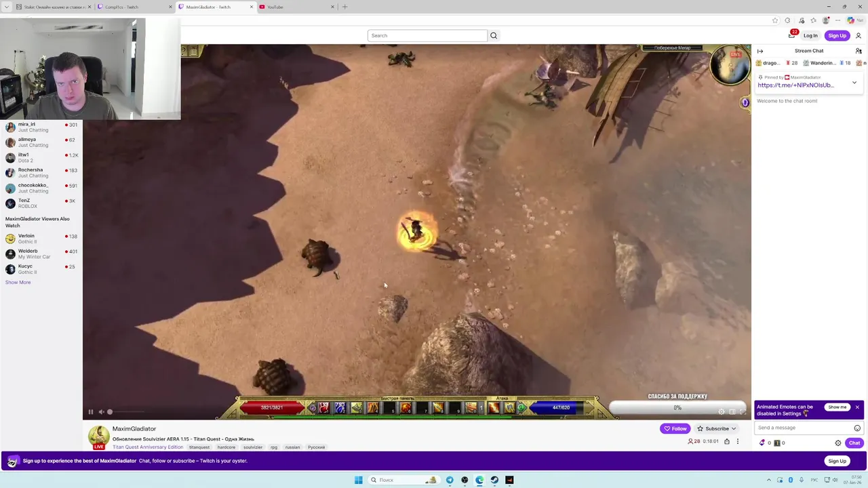Open mira_irl channel in sidebar

tap(41, 127)
